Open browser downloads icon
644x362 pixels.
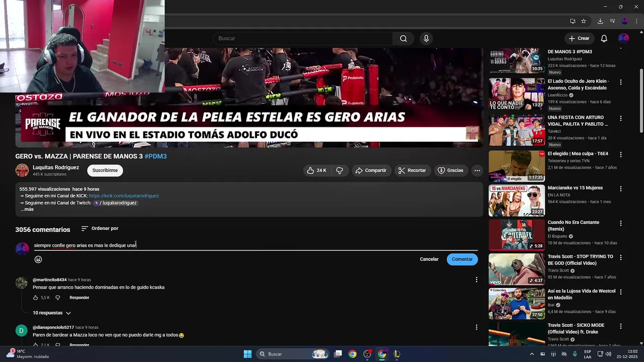[600, 21]
